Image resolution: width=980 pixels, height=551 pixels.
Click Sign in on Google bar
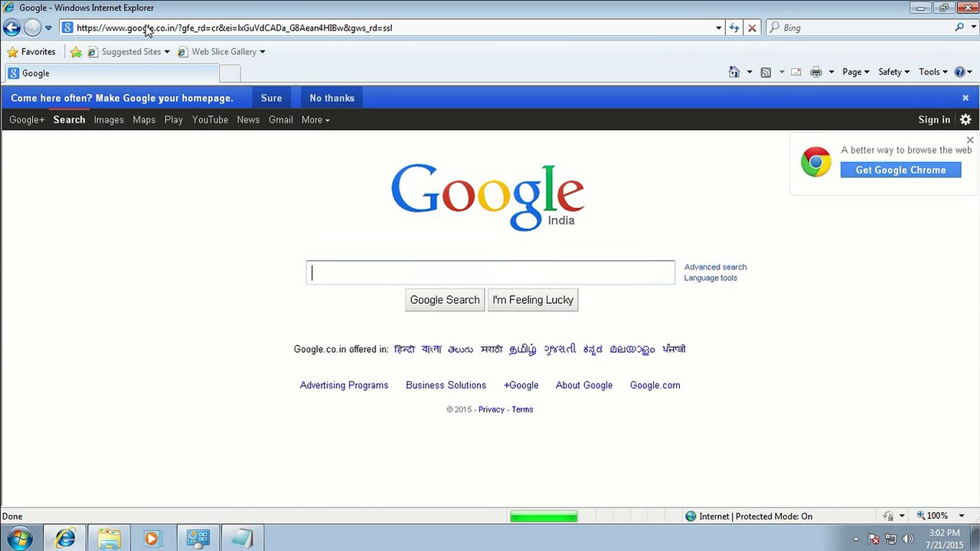click(934, 120)
